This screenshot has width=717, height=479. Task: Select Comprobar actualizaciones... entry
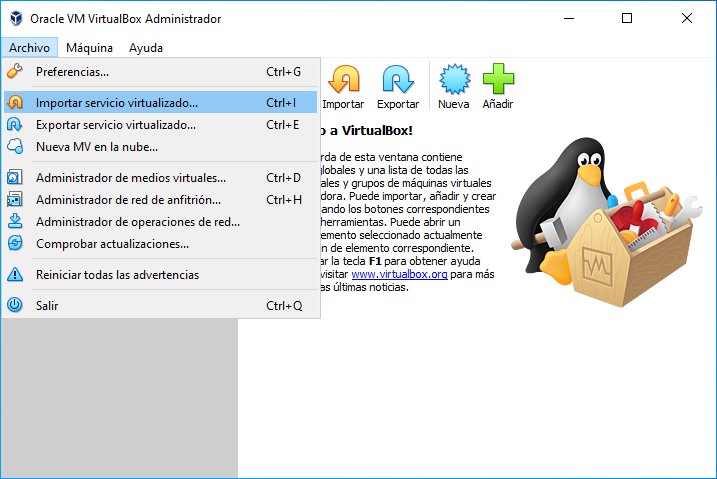click(x=160, y=244)
